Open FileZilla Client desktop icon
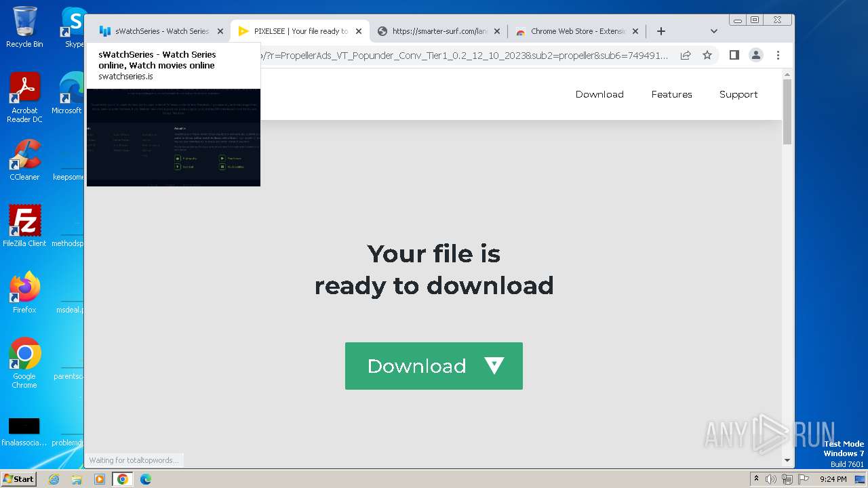Screen dimensions: 868x488 click(24, 226)
